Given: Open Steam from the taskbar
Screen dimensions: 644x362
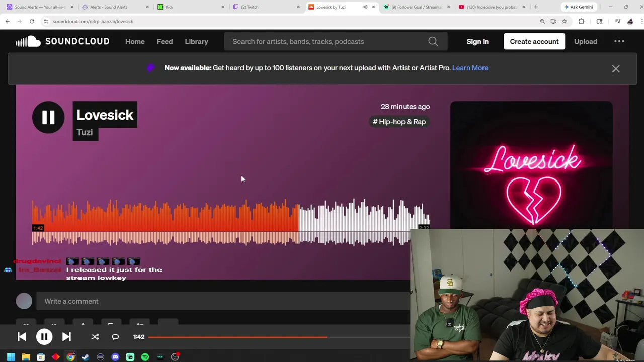Looking at the screenshot, I should point(86,357).
